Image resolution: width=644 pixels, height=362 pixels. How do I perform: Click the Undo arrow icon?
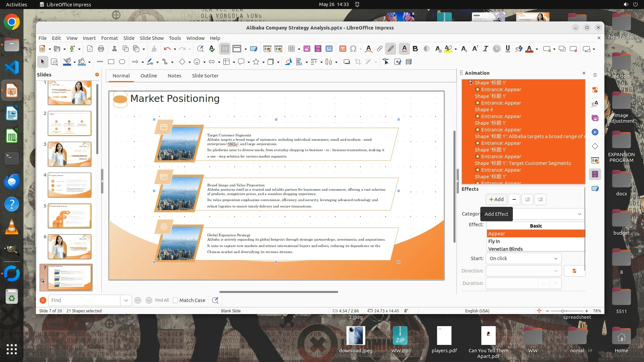coord(167,49)
